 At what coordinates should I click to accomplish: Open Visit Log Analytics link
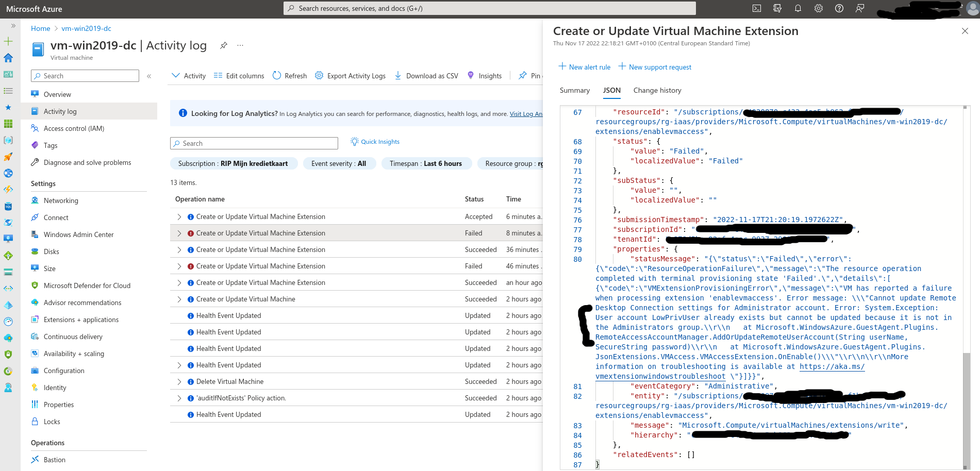pos(526,114)
